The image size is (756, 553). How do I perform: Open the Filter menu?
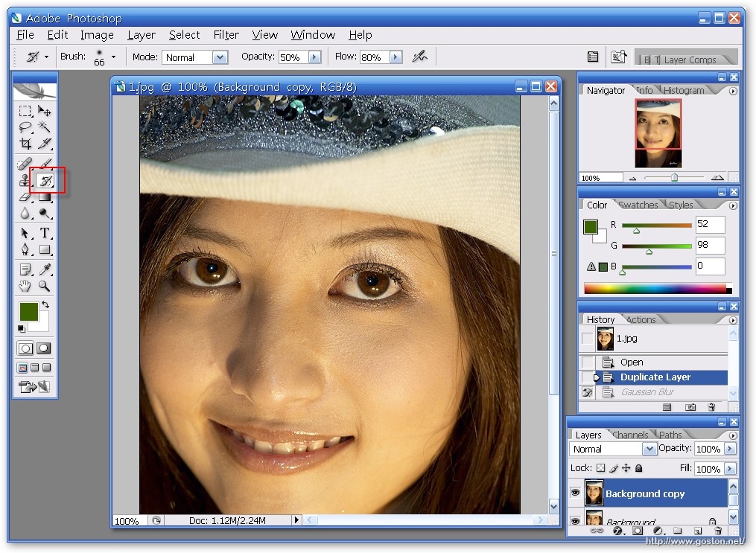[226, 35]
